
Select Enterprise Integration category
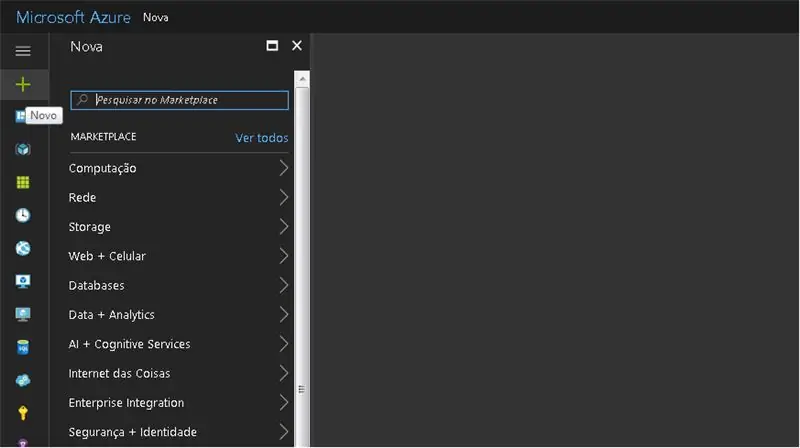179,403
